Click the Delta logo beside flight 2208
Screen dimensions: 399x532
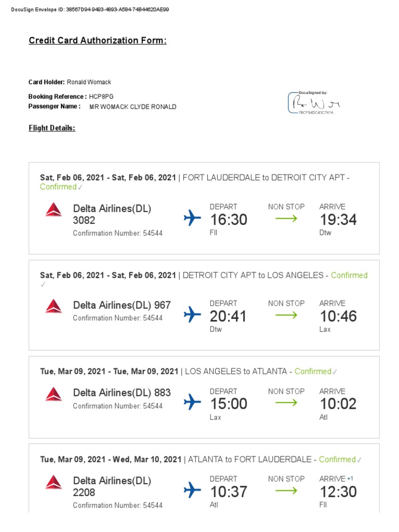54,482
